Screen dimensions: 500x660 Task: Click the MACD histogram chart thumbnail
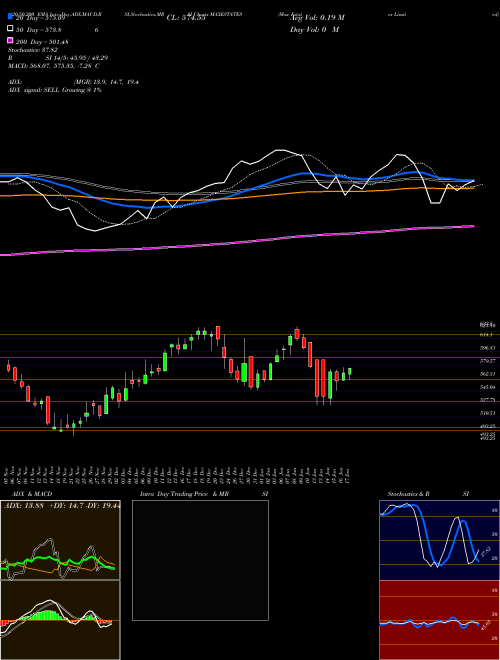(60, 620)
